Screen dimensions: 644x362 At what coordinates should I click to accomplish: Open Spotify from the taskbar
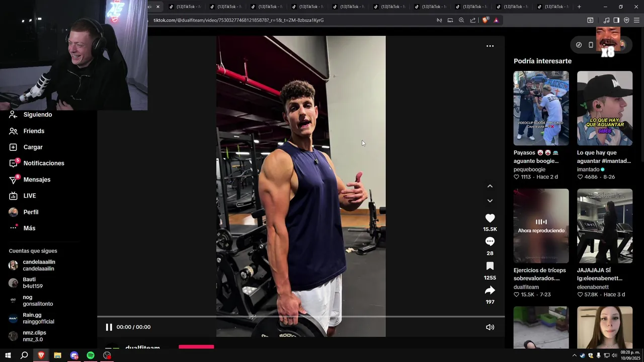pos(91,355)
